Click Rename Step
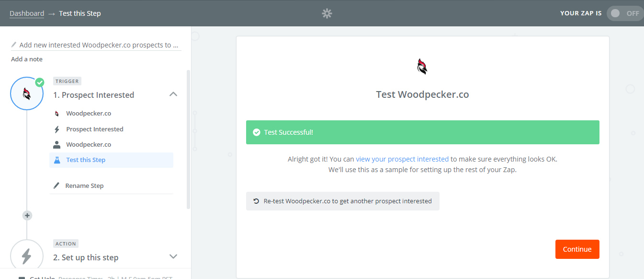The width and height of the screenshot is (644, 279). pos(84,186)
